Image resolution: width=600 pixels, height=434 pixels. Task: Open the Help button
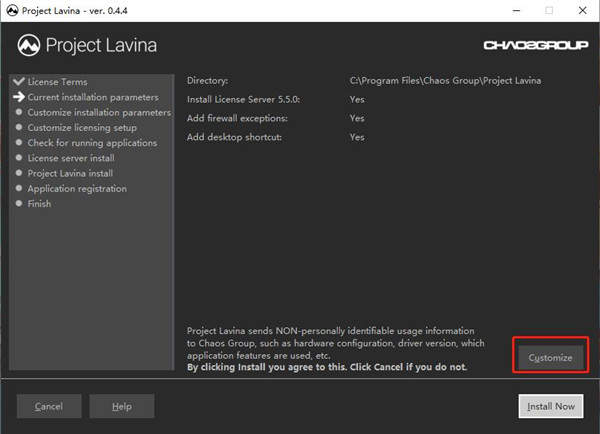coord(122,406)
